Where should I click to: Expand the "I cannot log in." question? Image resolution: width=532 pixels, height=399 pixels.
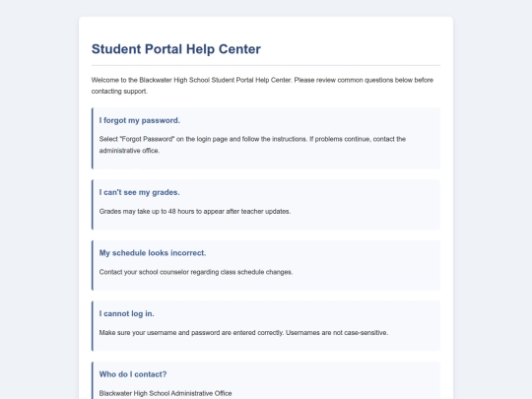point(126,314)
